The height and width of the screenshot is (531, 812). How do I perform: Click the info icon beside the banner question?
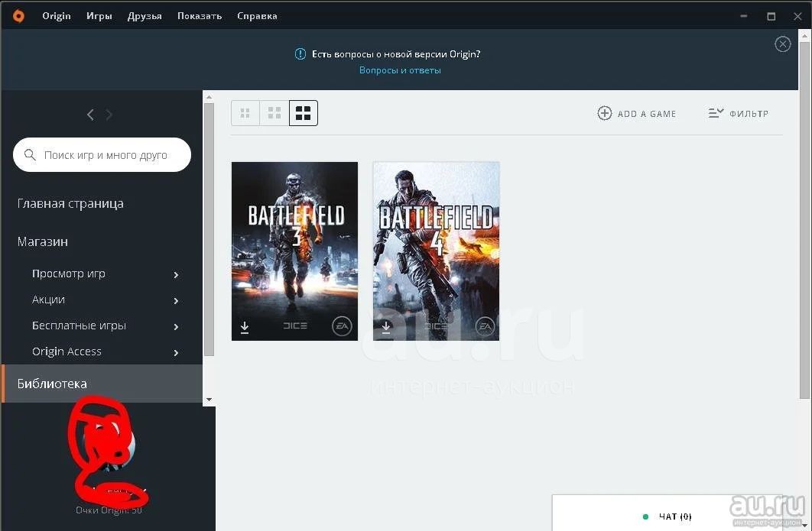(x=300, y=53)
